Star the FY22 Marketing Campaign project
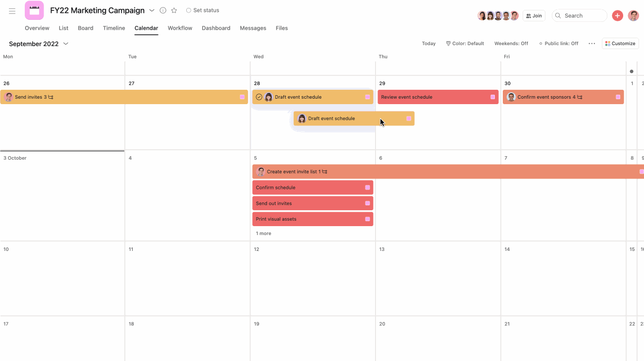 [x=173, y=10]
